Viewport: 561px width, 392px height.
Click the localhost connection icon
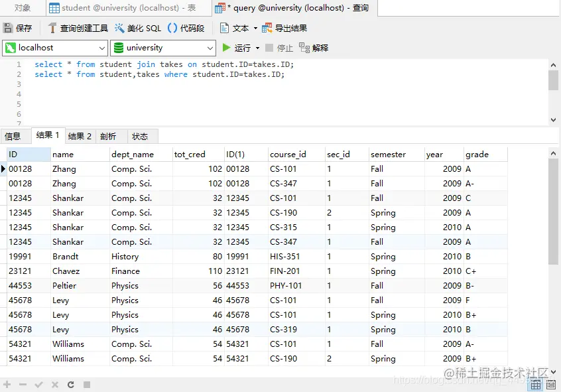click(11, 48)
